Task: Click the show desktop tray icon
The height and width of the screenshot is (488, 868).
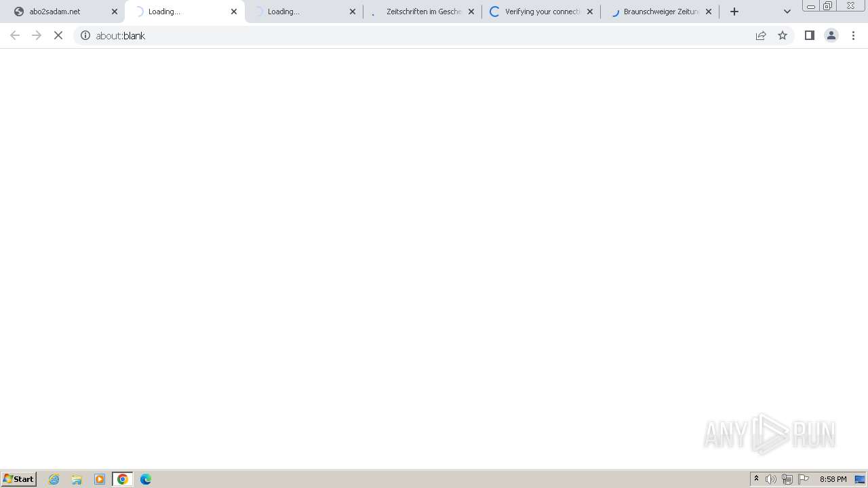Action: tap(860, 479)
